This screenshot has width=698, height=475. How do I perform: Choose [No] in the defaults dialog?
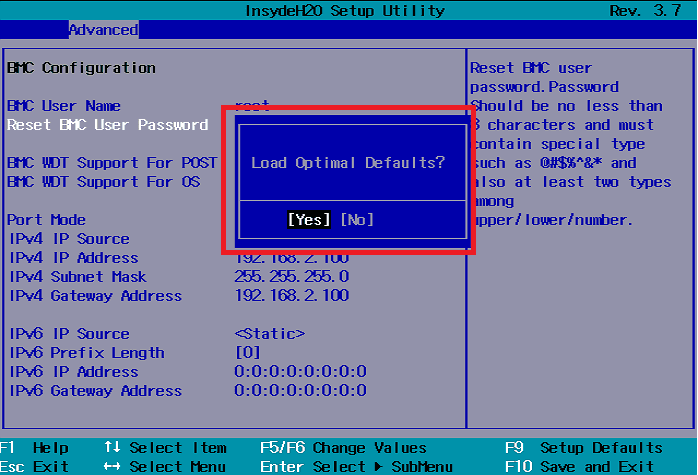(x=357, y=219)
